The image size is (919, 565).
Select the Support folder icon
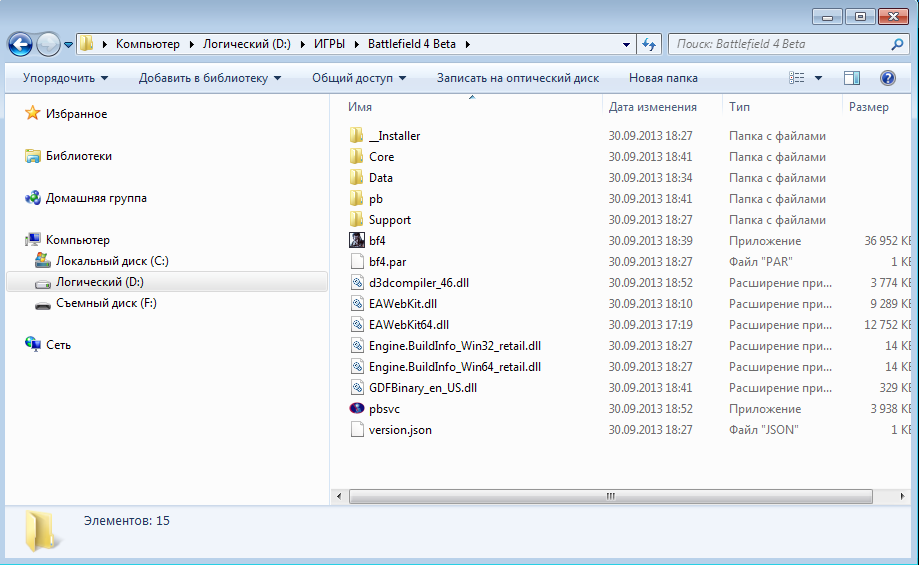click(x=356, y=220)
